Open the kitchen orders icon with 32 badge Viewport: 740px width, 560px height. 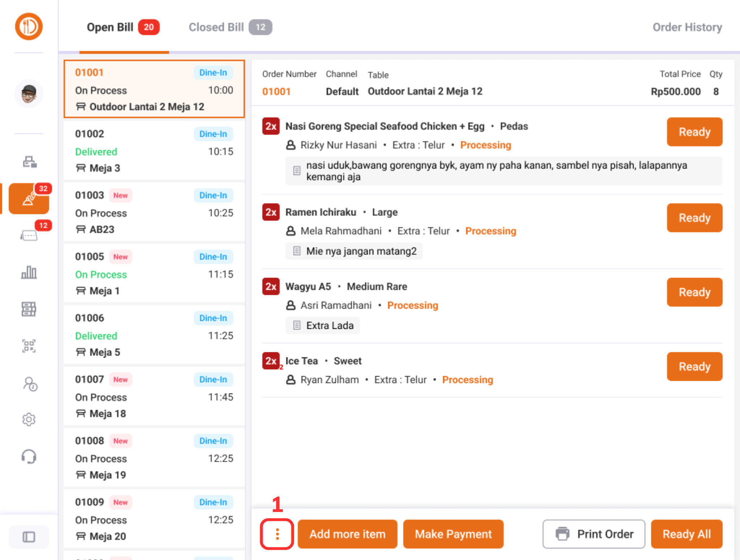coord(29,199)
